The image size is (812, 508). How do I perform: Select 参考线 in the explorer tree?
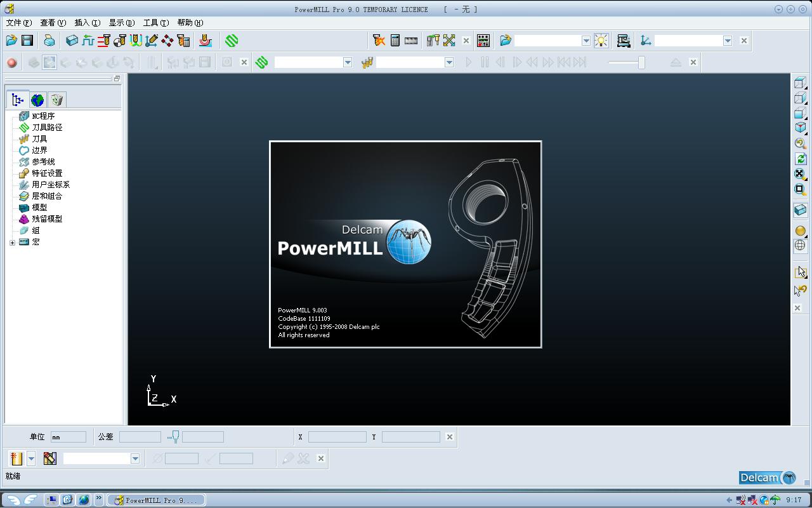(43, 162)
